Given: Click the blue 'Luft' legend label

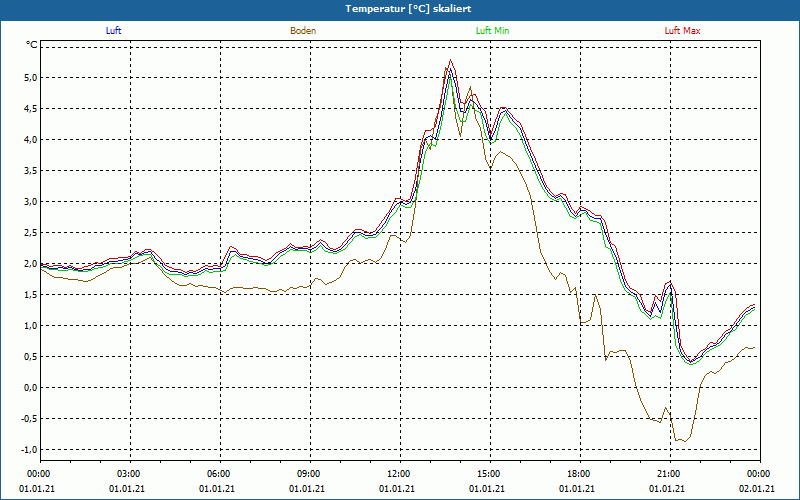Looking at the screenshot, I should coord(113,31).
